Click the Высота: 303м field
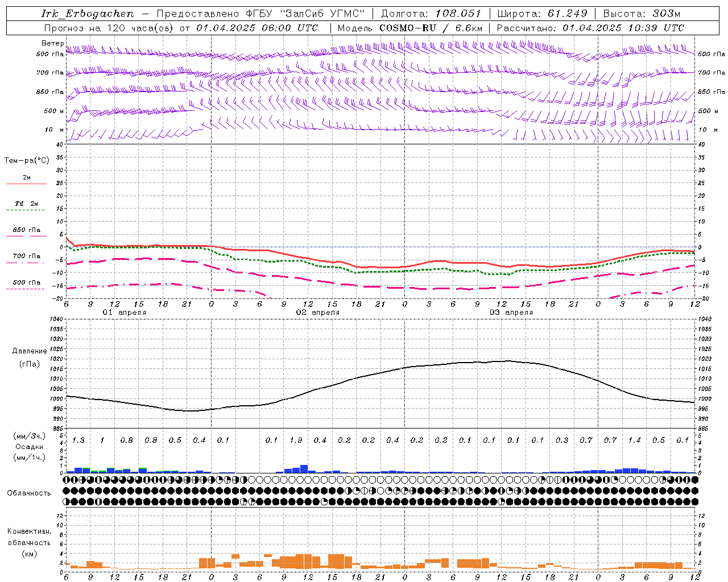Screen dimensions: 728x582 [642, 14]
